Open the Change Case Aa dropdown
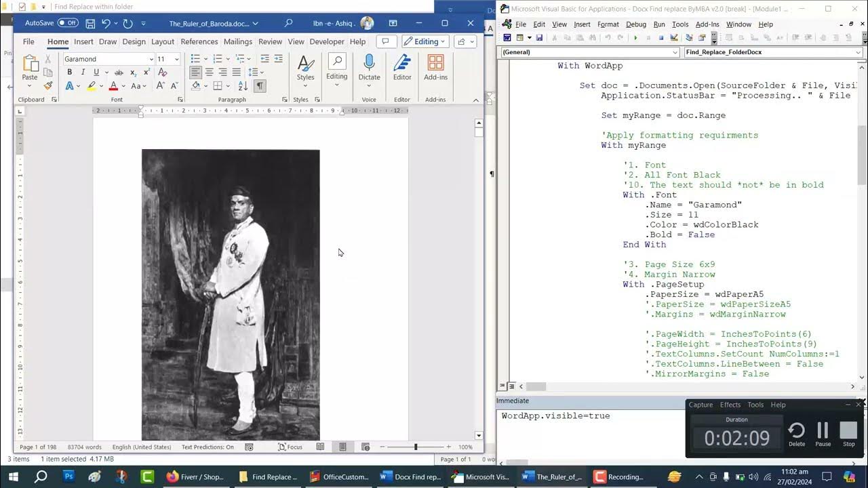The width and height of the screenshot is (868, 488). point(138,86)
